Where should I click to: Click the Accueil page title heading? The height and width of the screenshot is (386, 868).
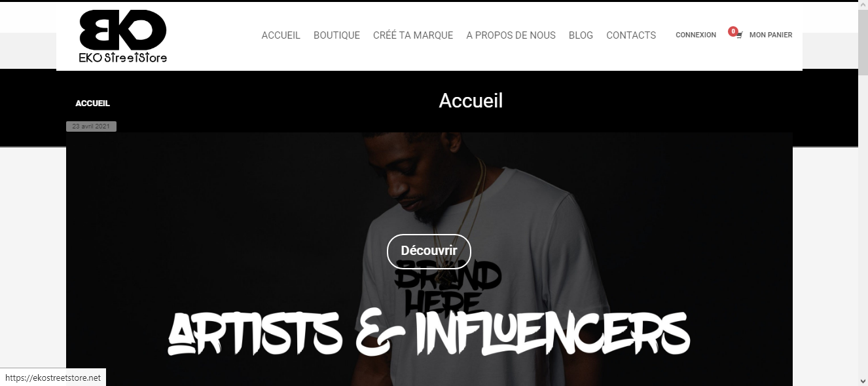471,101
